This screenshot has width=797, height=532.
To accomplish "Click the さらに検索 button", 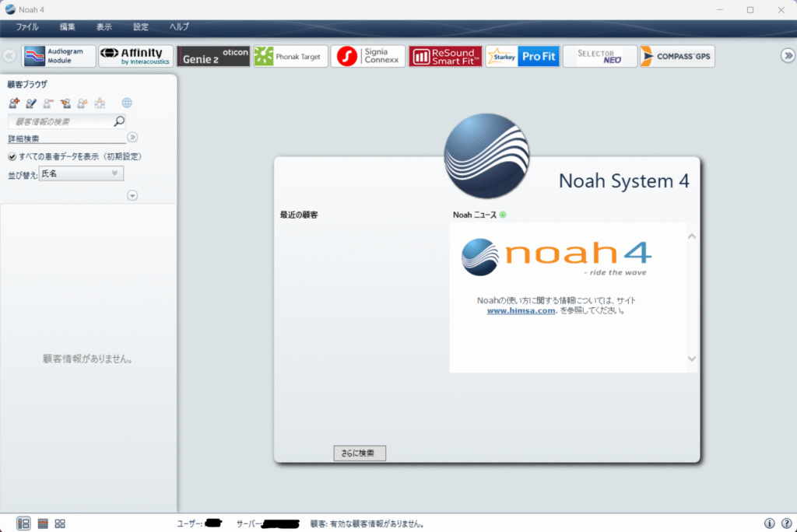I will [x=360, y=453].
